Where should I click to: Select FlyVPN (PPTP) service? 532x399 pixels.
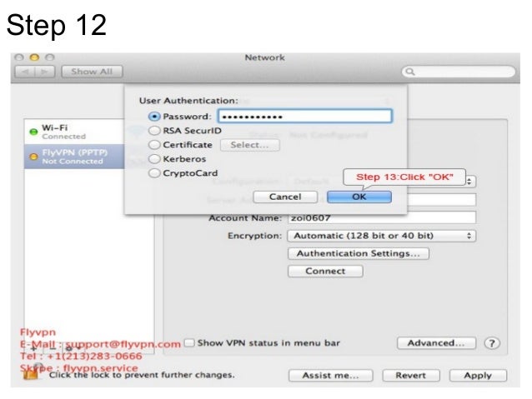(x=74, y=157)
